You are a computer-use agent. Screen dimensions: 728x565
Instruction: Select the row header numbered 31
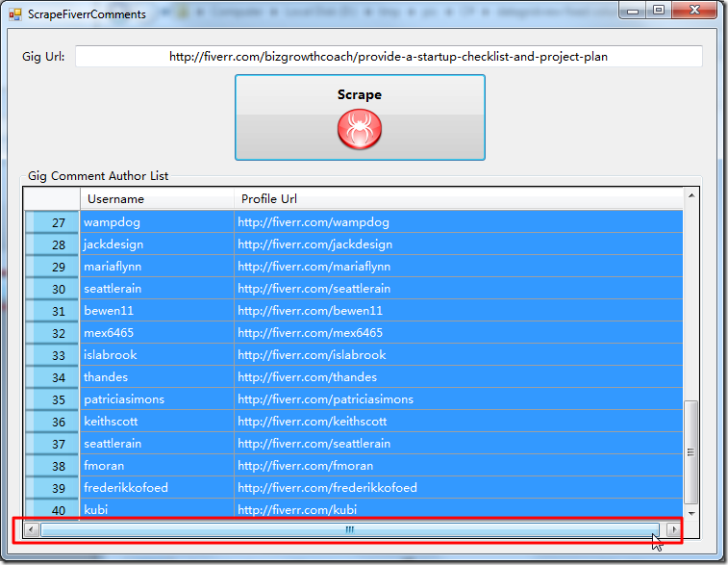[52, 311]
